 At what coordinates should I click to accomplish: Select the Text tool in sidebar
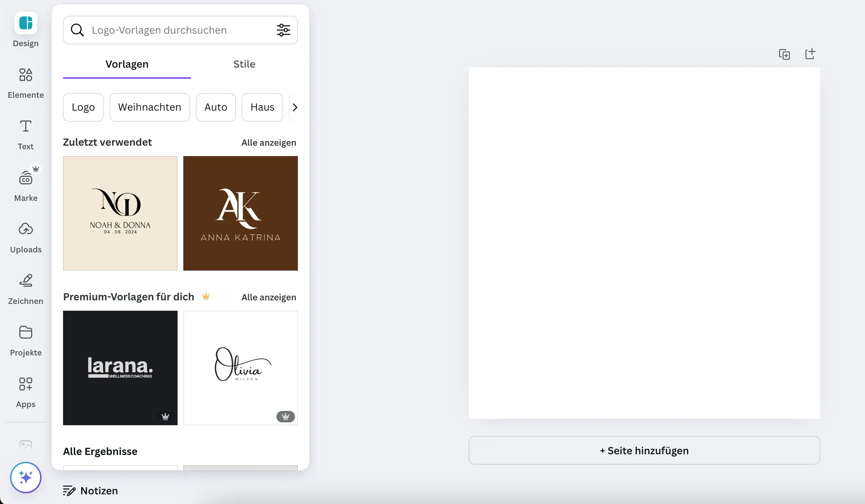point(26,135)
